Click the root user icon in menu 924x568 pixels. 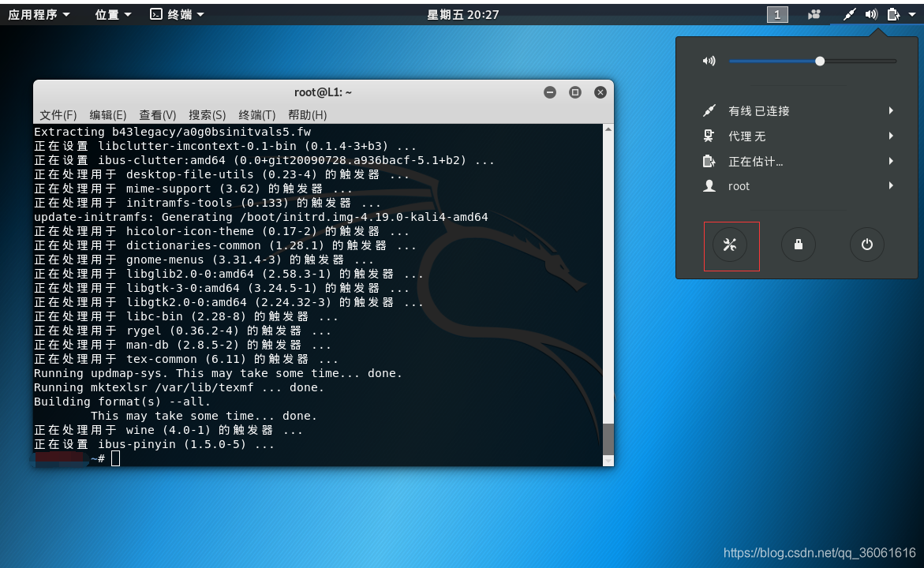(x=709, y=186)
